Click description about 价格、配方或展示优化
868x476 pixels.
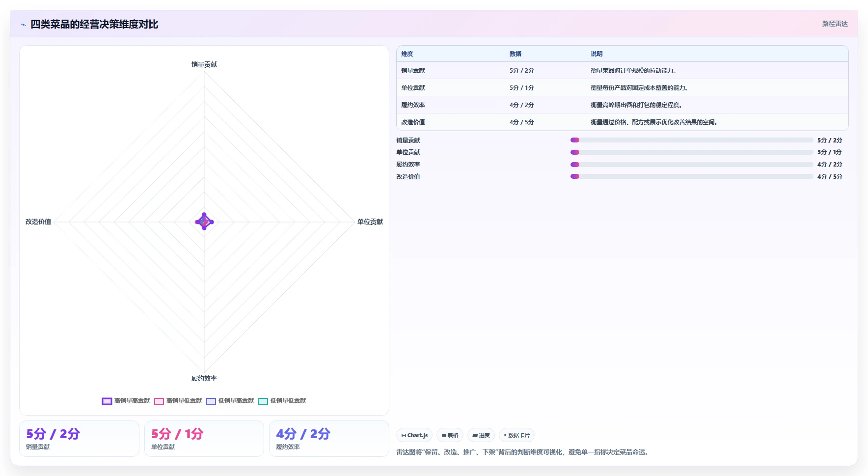[654, 122]
